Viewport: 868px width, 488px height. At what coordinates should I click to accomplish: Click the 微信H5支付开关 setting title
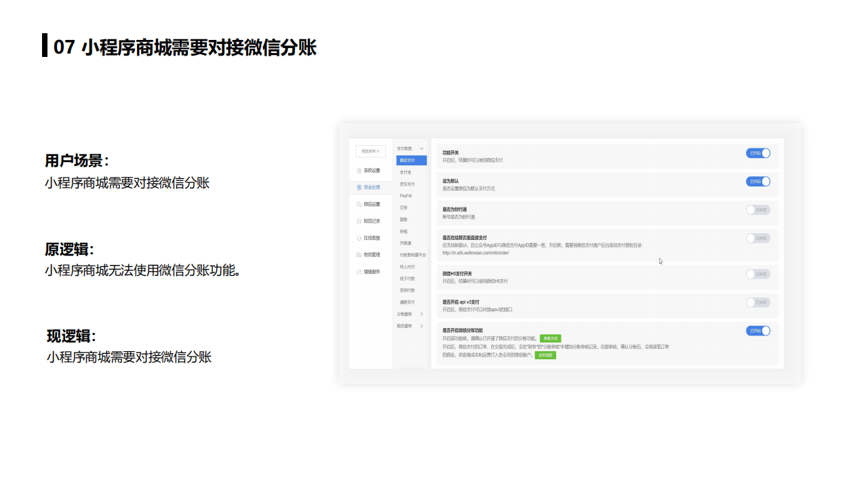(x=458, y=274)
